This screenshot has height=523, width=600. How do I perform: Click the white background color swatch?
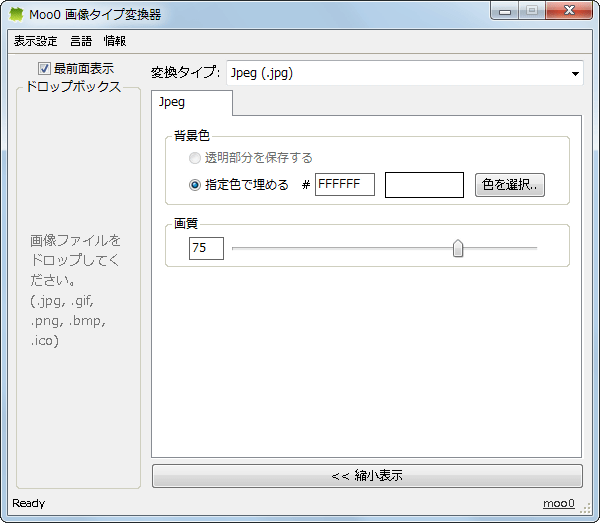tap(424, 185)
